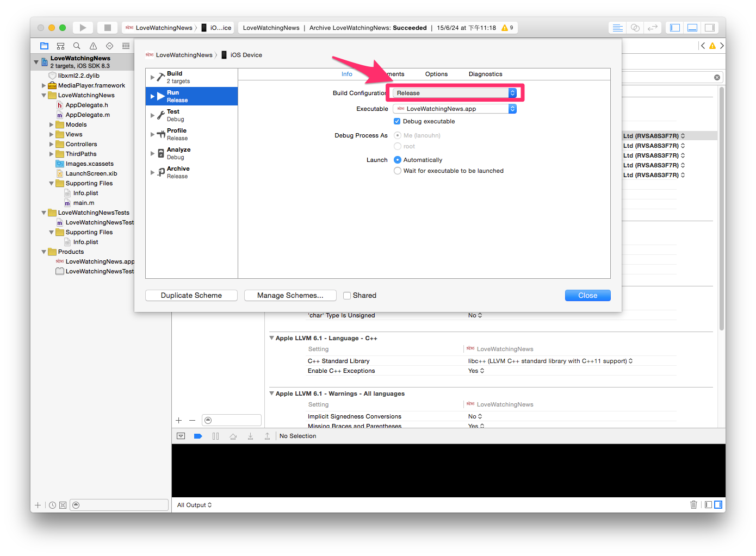Click the Run (play) button in toolbar

pyautogui.click(x=83, y=28)
